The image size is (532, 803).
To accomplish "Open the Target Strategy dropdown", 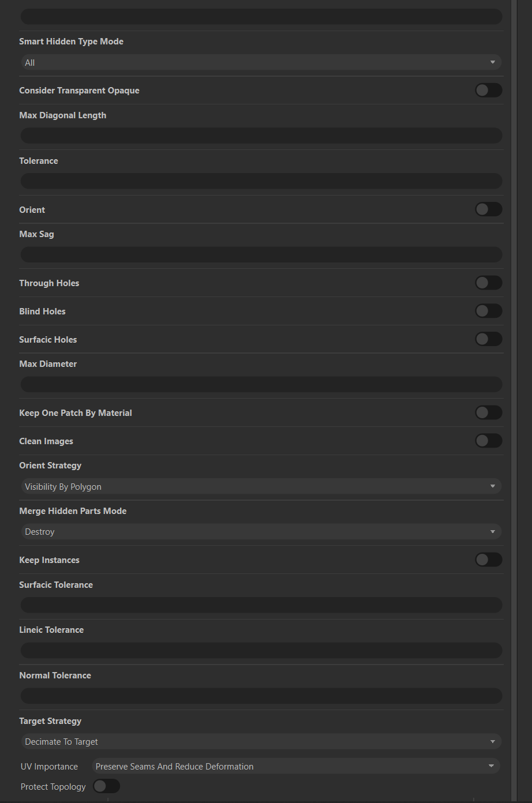I will (x=261, y=741).
